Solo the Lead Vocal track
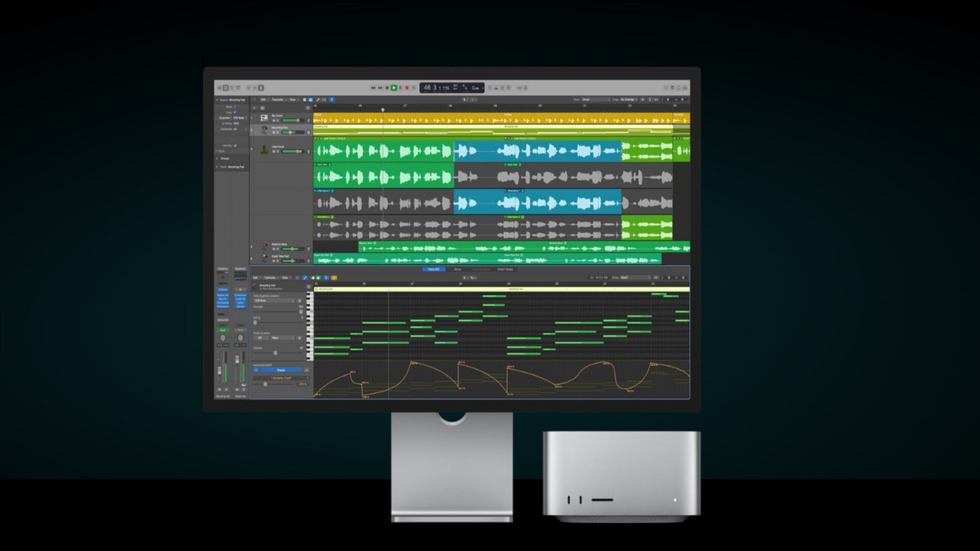 [277, 151]
